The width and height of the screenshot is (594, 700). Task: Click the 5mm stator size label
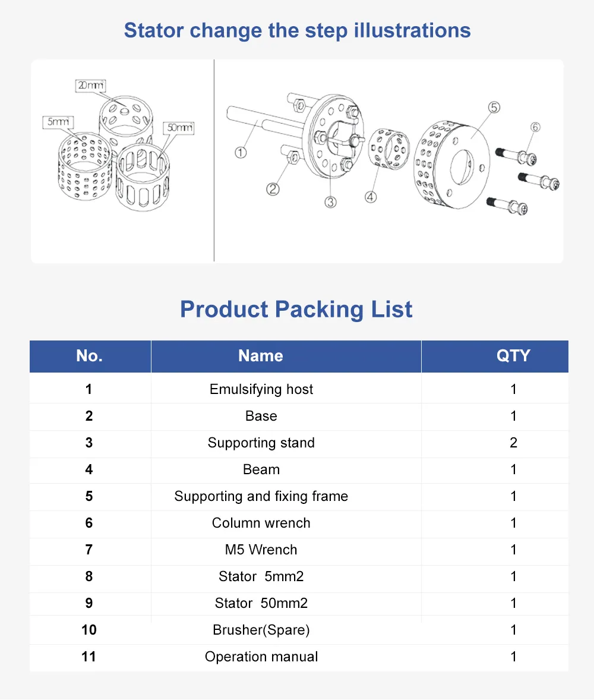(x=58, y=122)
